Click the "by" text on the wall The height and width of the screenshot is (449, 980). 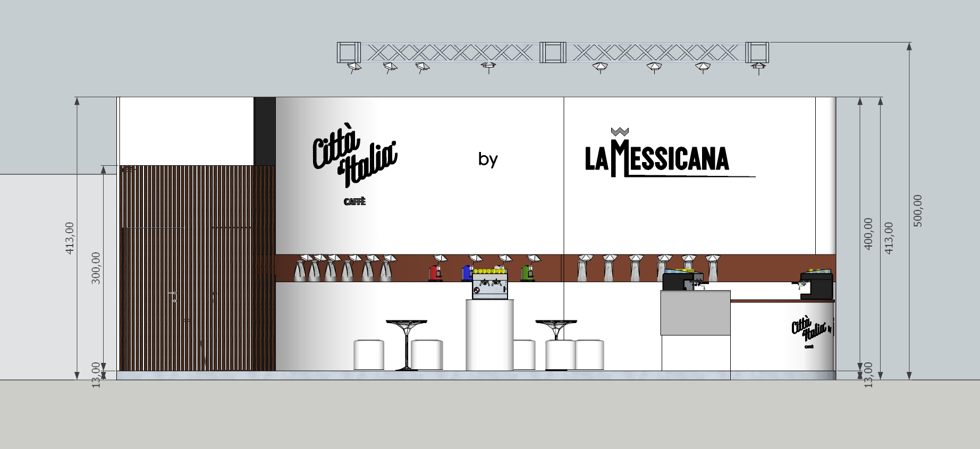pos(488,159)
